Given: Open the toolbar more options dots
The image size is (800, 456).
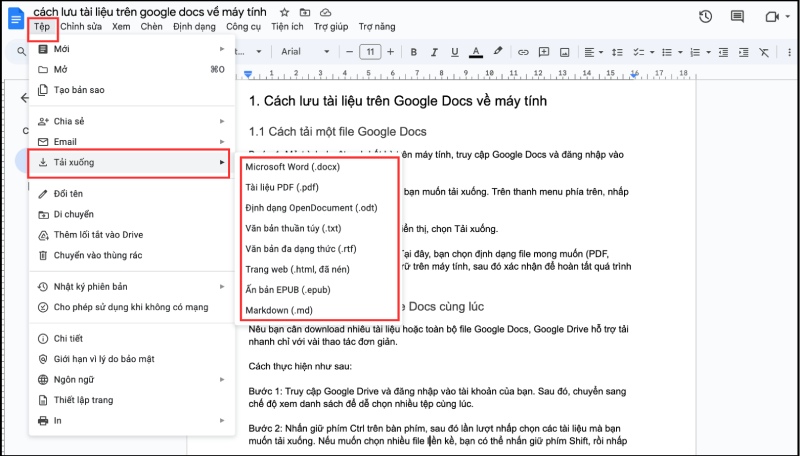Looking at the screenshot, I should coord(789,52).
